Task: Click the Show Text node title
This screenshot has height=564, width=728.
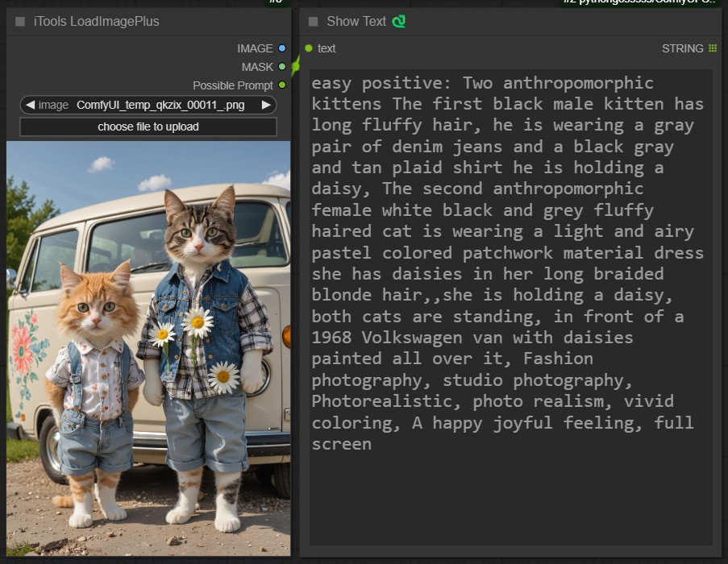Action: click(x=356, y=21)
